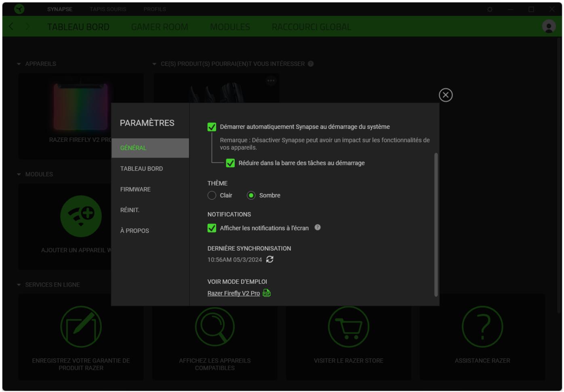
Task: Open the Raccourci Global navigation tab
Action: coord(311,27)
